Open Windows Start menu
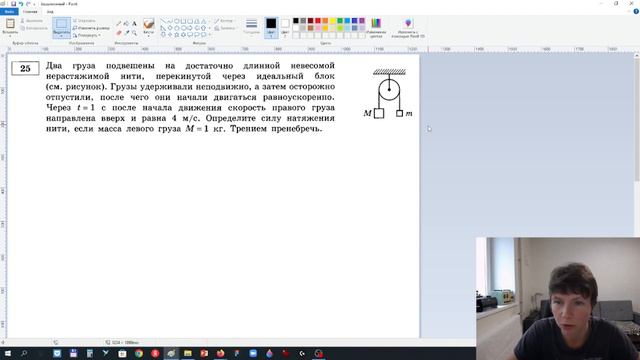 tap(8, 353)
